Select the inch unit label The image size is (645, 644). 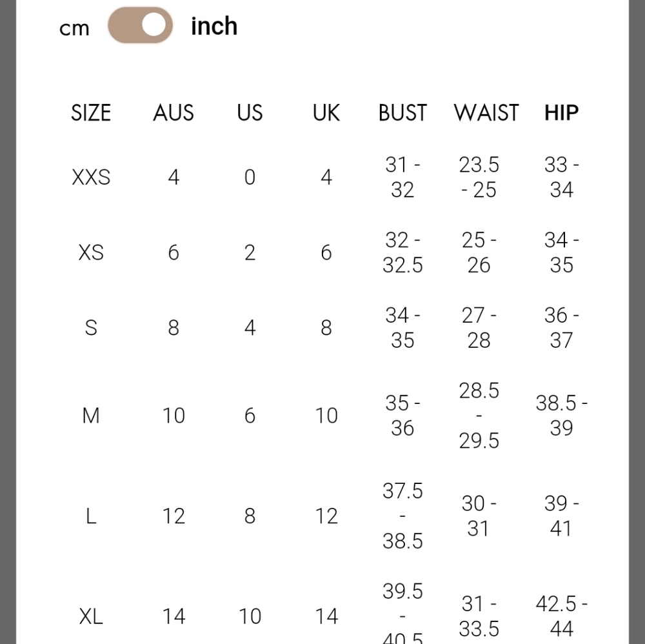tap(214, 26)
